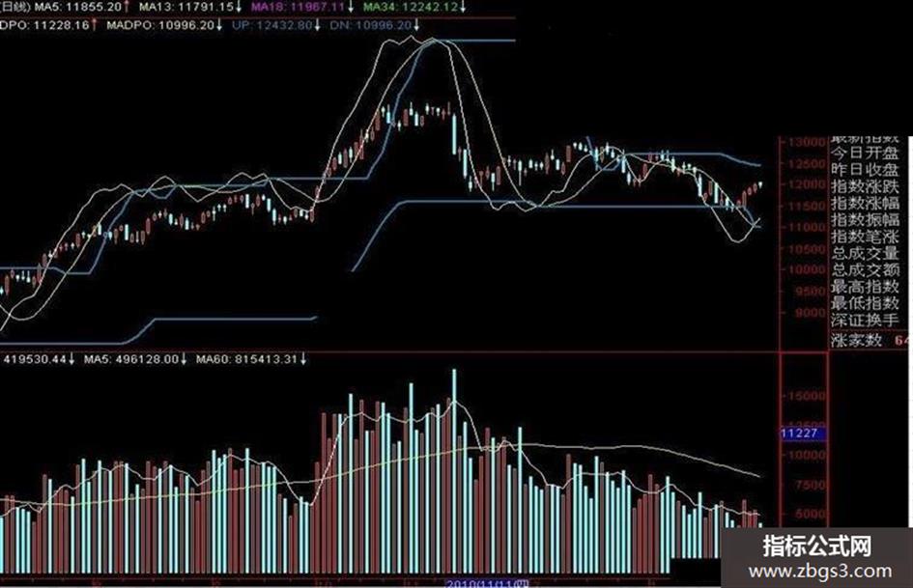The height and width of the screenshot is (588, 913).
Task: Select the green MA34: 12242.12 label
Action: 414,8
